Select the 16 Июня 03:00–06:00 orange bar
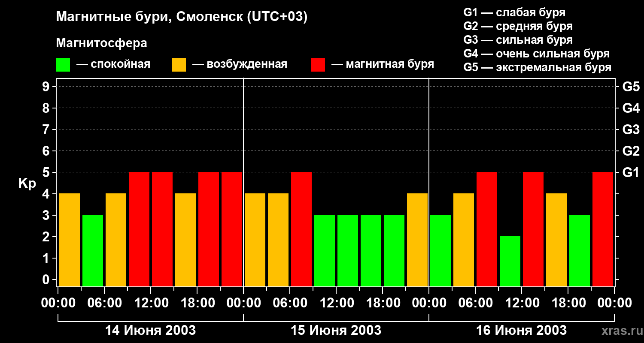This screenshot has height=343, width=644. point(464,240)
